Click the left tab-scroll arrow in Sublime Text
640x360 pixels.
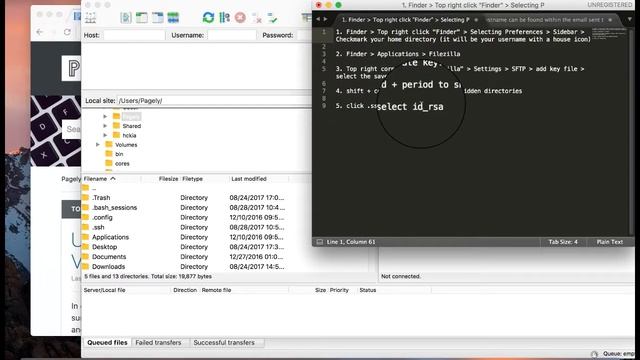click(x=318, y=19)
